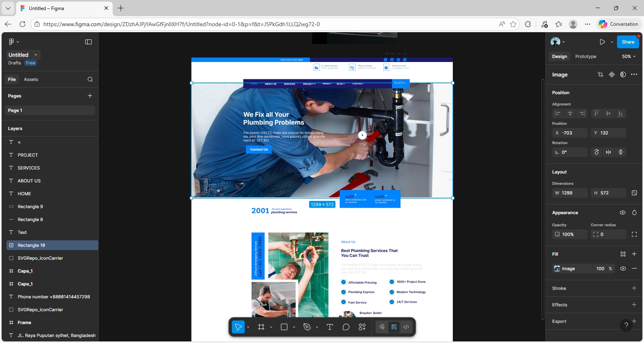Click the mask icon in the Image header

[x=623, y=74]
